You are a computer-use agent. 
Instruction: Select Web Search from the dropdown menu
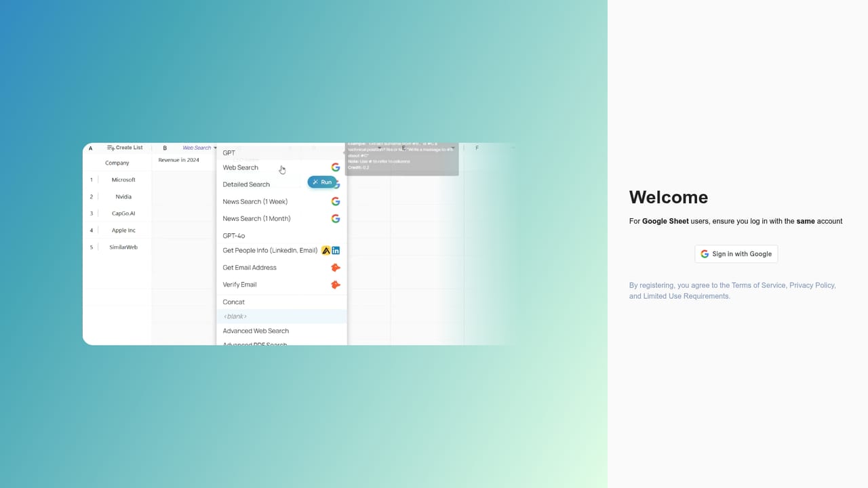241,167
